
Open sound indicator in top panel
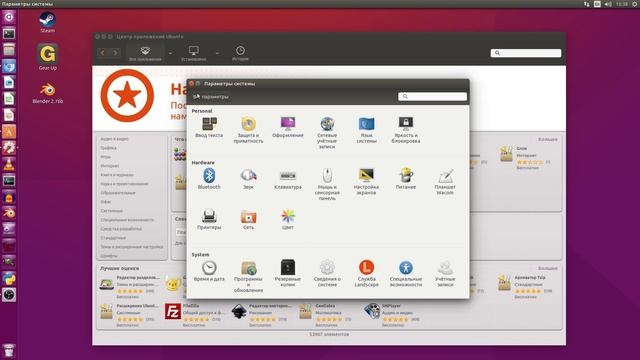click(x=608, y=4)
